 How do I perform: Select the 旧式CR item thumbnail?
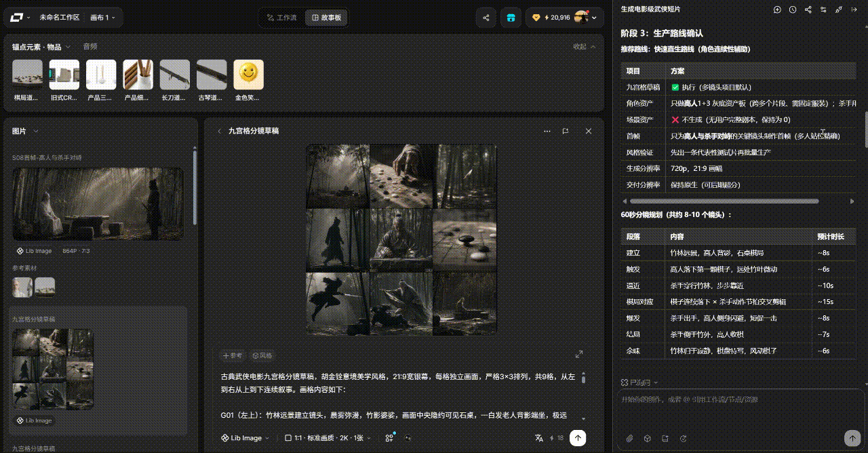point(64,75)
